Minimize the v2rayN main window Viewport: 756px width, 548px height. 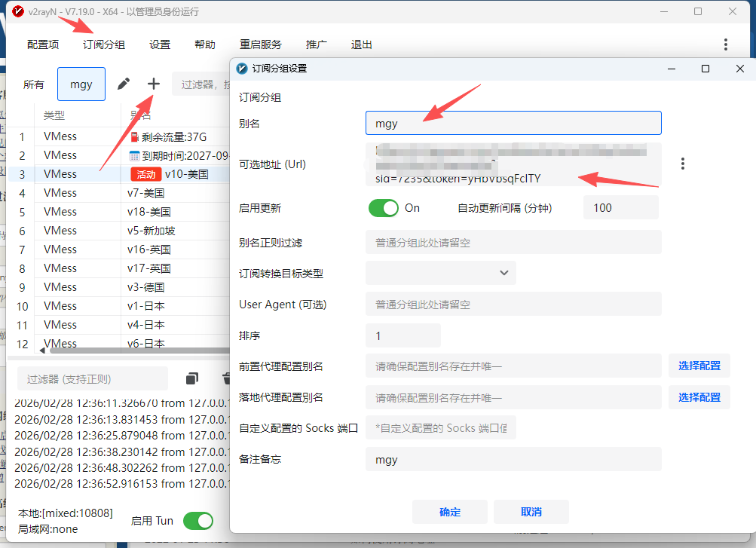coord(664,11)
